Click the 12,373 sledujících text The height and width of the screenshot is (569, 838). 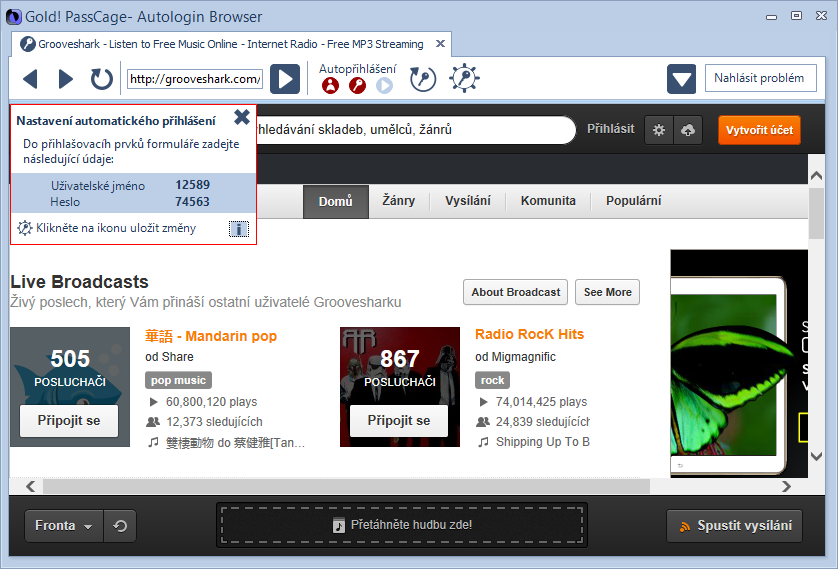click(214, 422)
